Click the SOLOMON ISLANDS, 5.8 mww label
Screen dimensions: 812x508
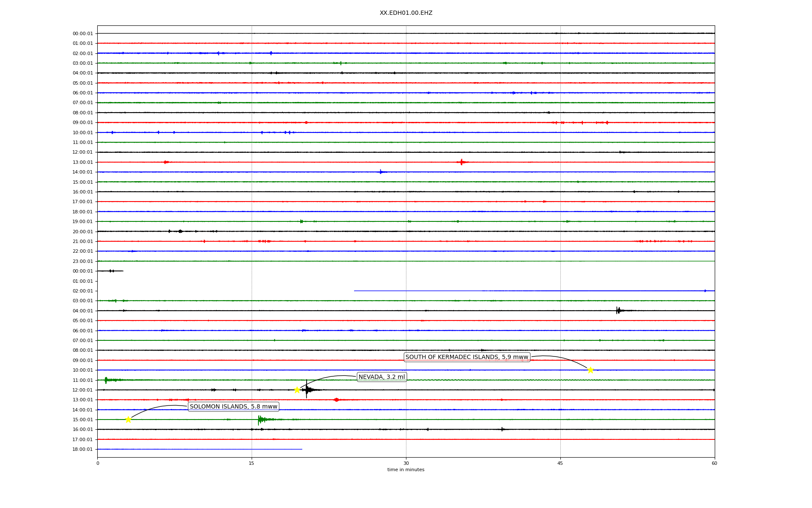[233, 407]
